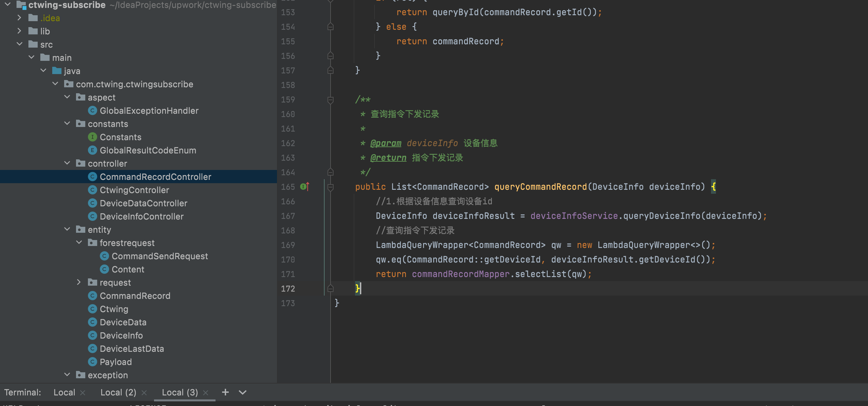868x406 pixels.
Task: Click the Content class icon
Action: pos(104,269)
